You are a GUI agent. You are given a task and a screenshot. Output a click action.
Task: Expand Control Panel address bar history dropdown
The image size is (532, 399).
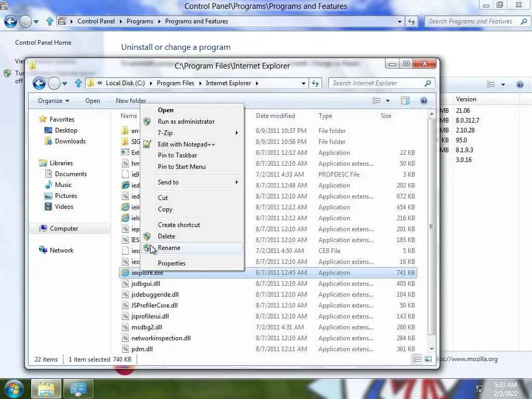pos(400,21)
